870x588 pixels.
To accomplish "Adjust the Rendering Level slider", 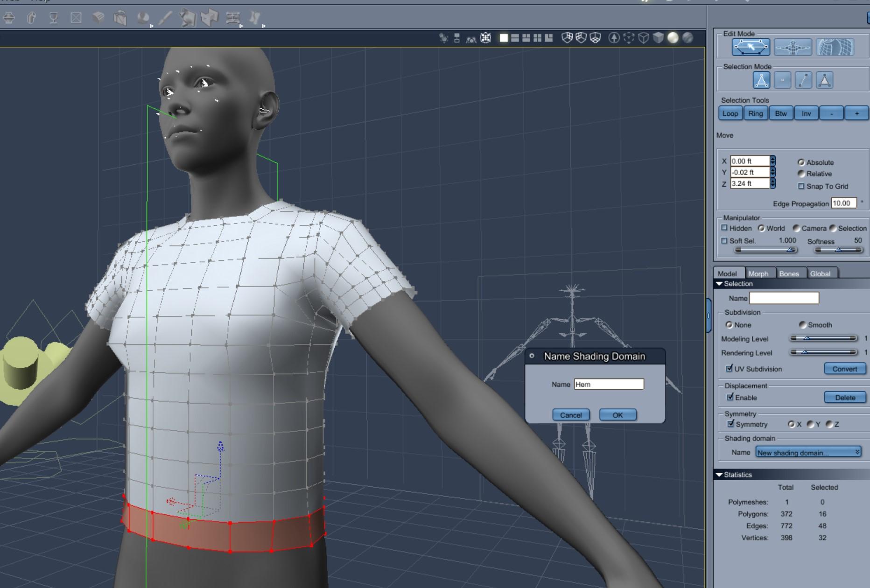I will (824, 352).
